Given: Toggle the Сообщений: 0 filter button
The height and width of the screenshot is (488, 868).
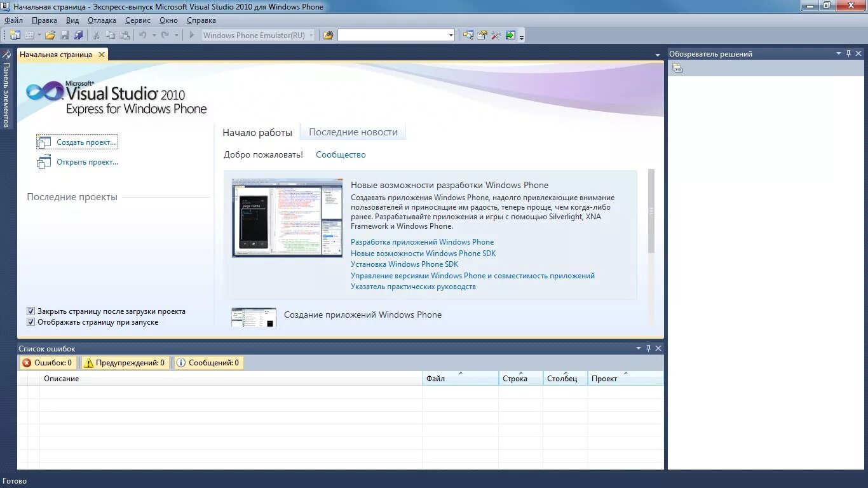Looking at the screenshot, I should point(208,363).
